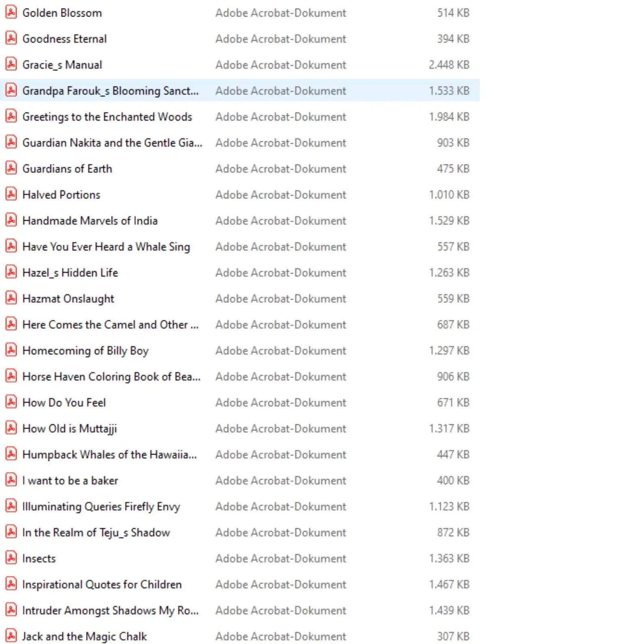
Task: Click the Homecoming of Billy Boy file
Action: point(85,350)
